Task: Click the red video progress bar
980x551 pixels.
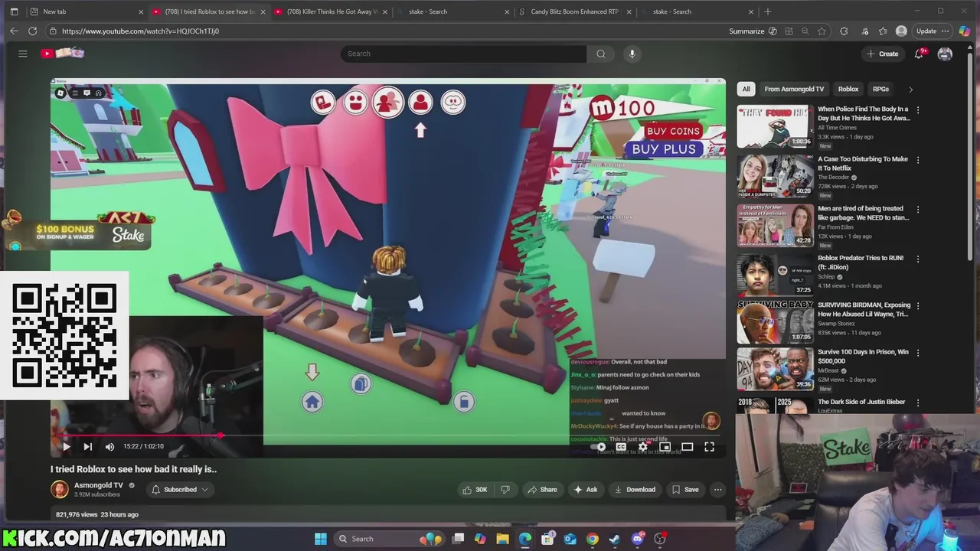Action: coord(138,435)
